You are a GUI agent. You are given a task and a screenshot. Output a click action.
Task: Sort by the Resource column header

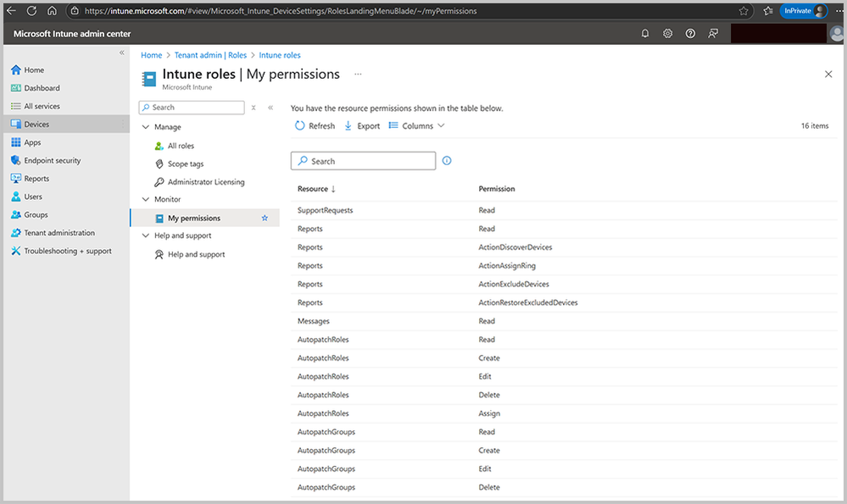316,189
